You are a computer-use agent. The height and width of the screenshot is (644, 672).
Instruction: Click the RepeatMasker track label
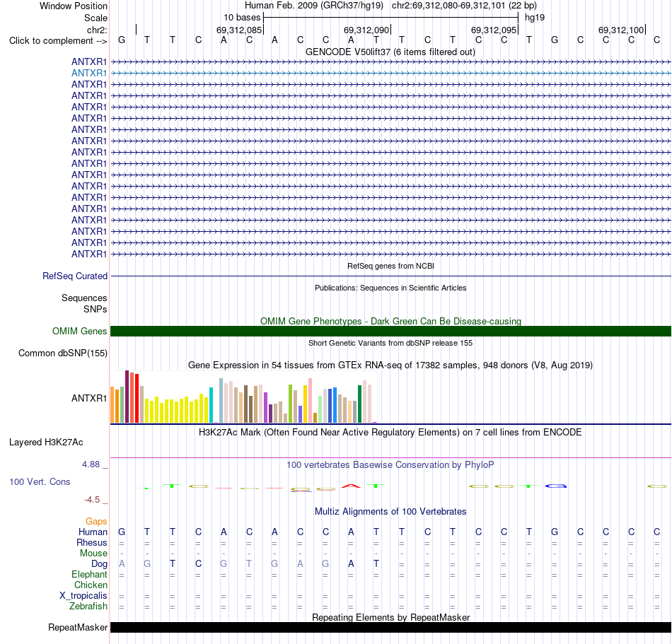click(78, 627)
